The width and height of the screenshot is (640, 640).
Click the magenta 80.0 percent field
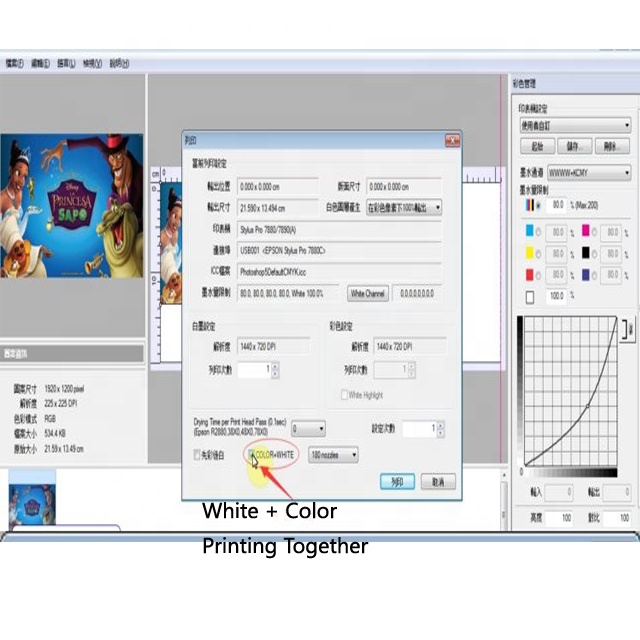pyautogui.click(x=611, y=232)
